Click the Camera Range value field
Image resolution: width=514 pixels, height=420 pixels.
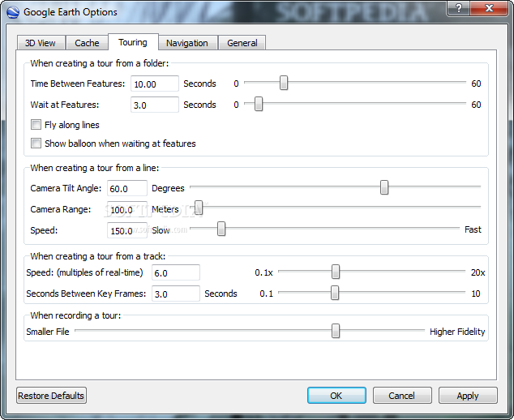point(127,209)
